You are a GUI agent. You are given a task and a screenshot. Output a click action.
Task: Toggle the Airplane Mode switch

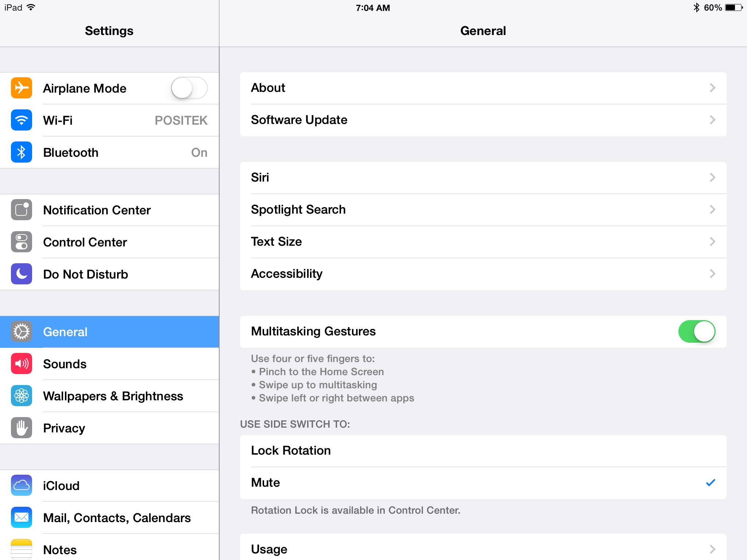point(189,88)
